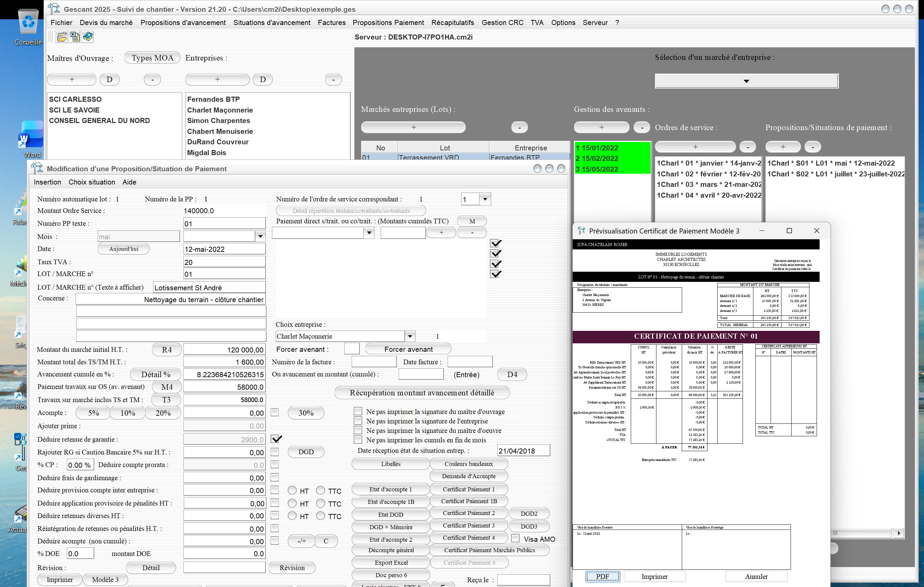Click the scrollbar right arrow under situations list
924x587 pixels.
pos(898,533)
